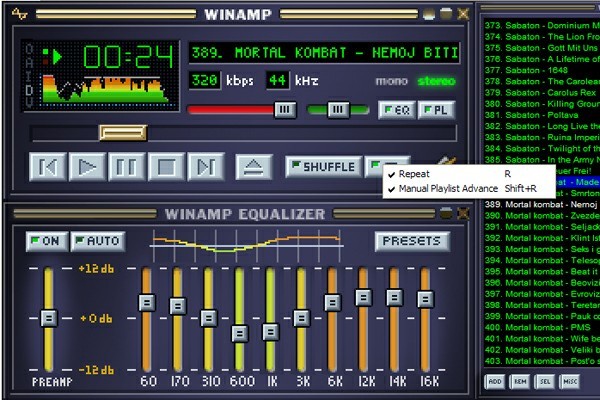The image size is (600, 400).
Task: Select playlist entry 392. Mortal kombat - Klint
Action: pyautogui.click(x=542, y=238)
